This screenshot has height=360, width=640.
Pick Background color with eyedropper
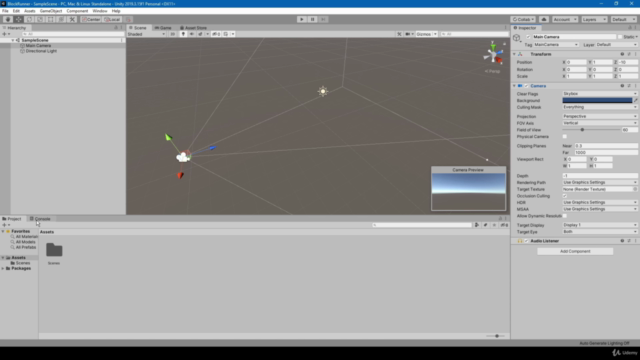(x=636, y=100)
